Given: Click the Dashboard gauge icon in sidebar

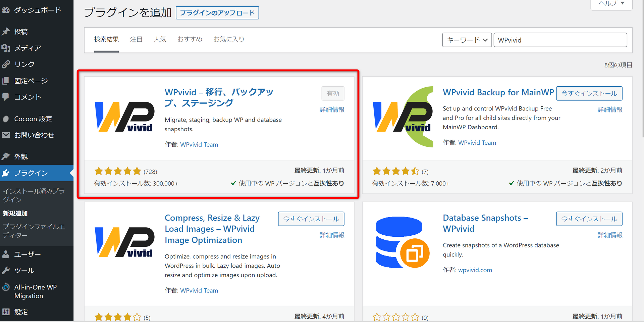Looking at the screenshot, I should [6, 10].
